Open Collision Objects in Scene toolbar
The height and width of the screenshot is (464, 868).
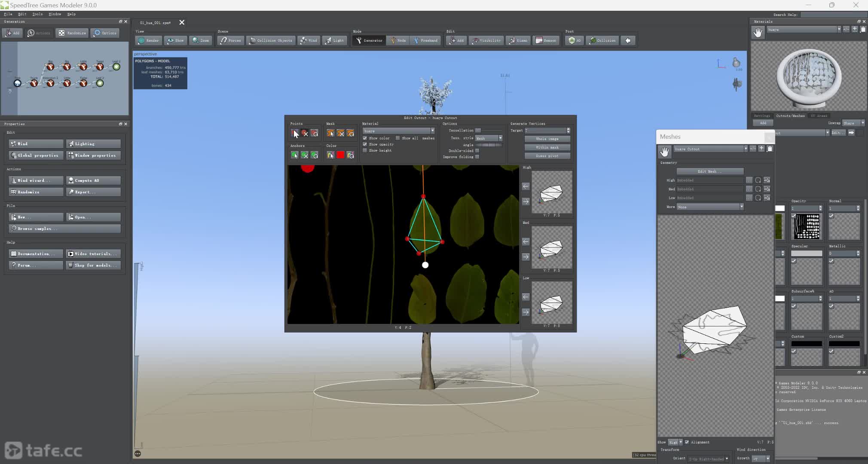click(x=271, y=40)
